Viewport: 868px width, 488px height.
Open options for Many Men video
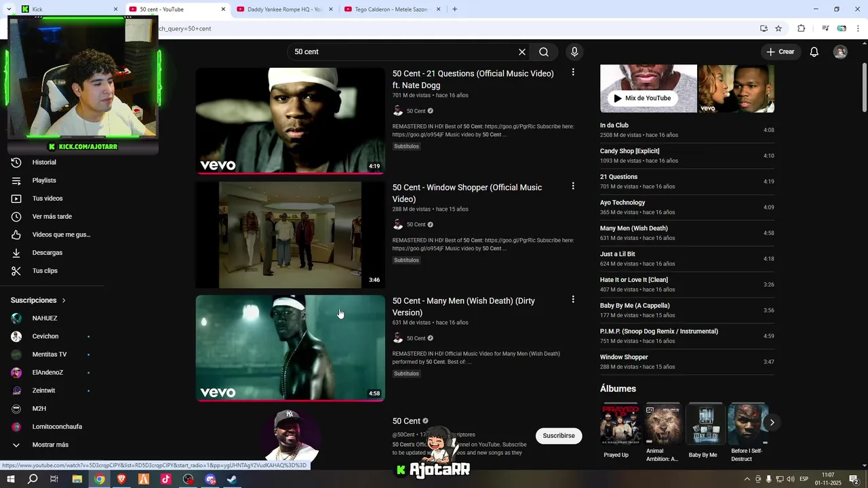(573, 299)
